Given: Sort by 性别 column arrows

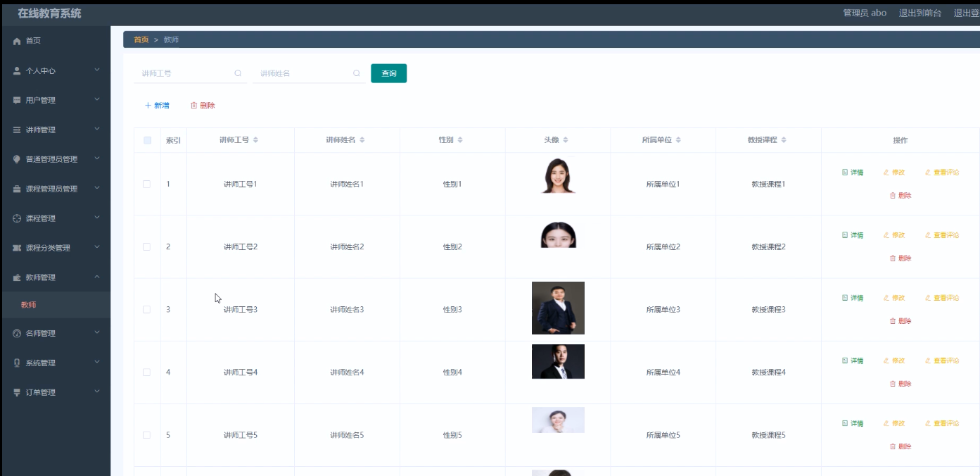Looking at the screenshot, I should click(460, 140).
